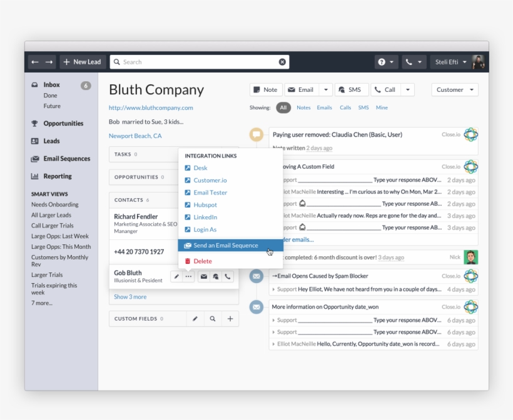Clear the search field with X icon
This screenshot has height=420, width=513.
282,62
